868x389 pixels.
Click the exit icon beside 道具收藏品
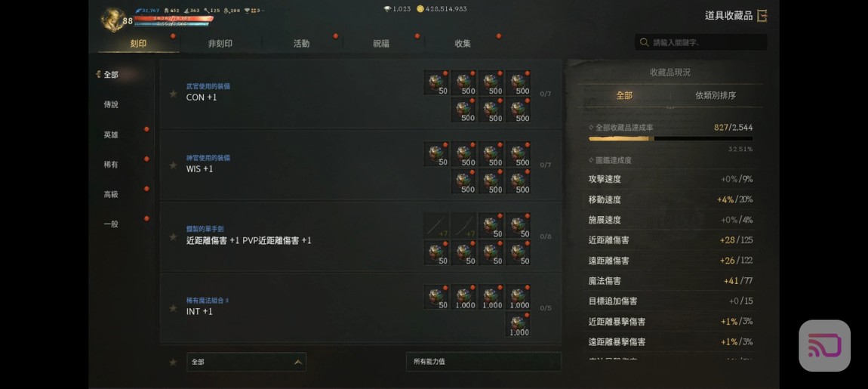[x=762, y=16]
